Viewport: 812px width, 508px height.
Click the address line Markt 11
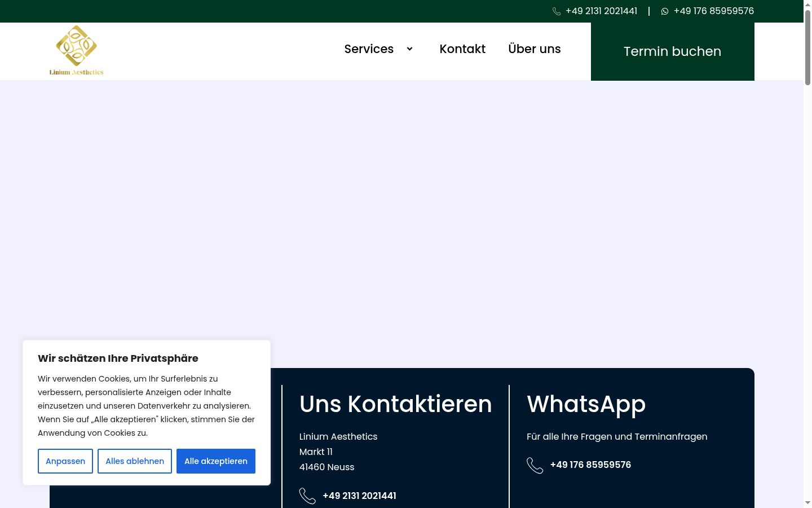pyautogui.click(x=316, y=452)
